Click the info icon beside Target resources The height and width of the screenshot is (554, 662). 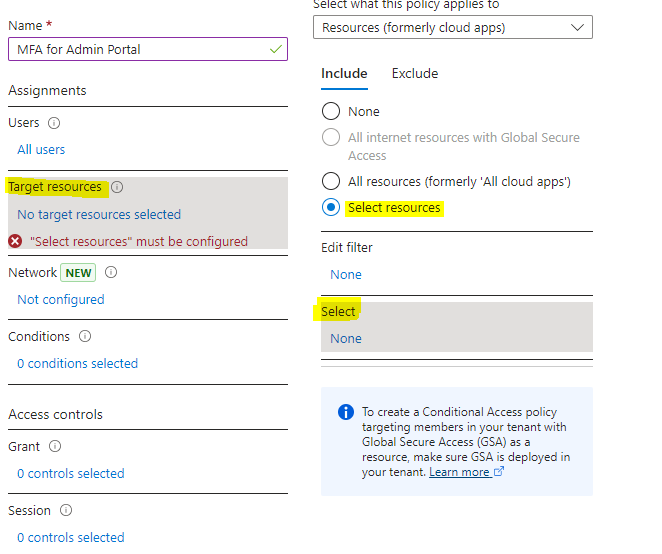click(117, 187)
